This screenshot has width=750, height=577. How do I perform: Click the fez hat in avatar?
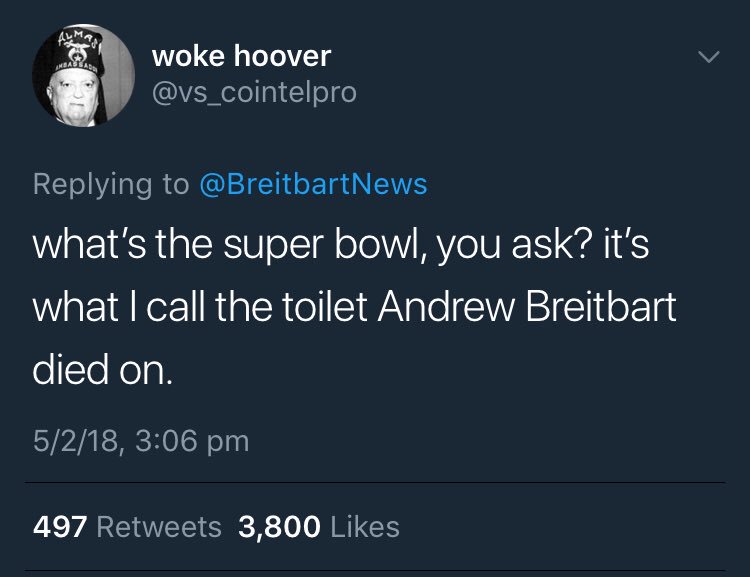coord(79,50)
